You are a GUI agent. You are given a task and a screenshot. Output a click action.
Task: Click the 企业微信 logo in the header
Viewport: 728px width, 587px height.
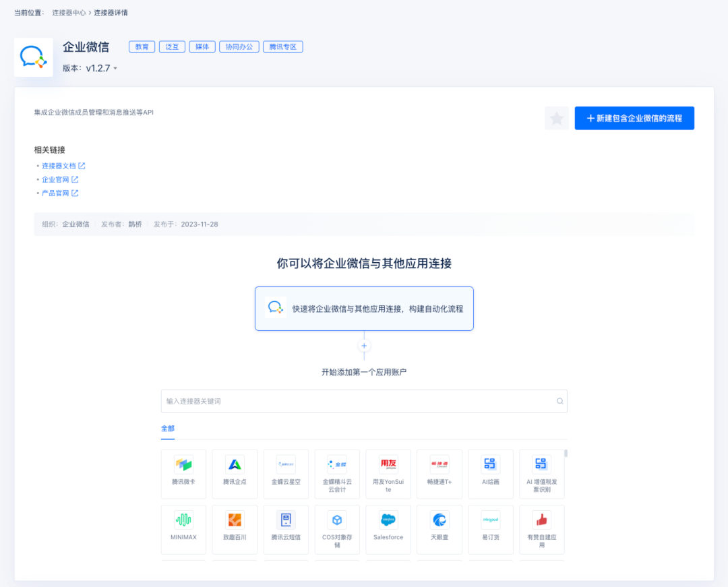click(34, 57)
